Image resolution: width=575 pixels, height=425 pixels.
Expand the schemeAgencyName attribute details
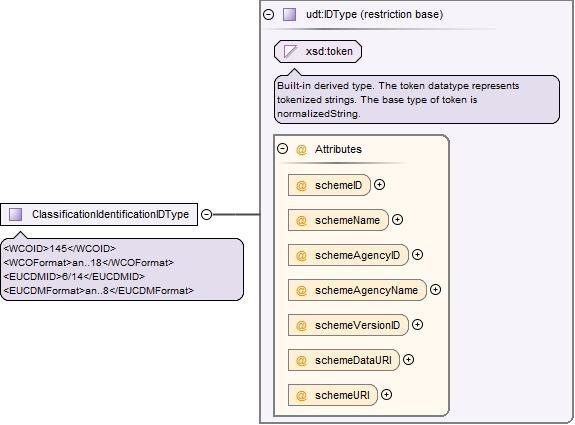(x=435, y=290)
